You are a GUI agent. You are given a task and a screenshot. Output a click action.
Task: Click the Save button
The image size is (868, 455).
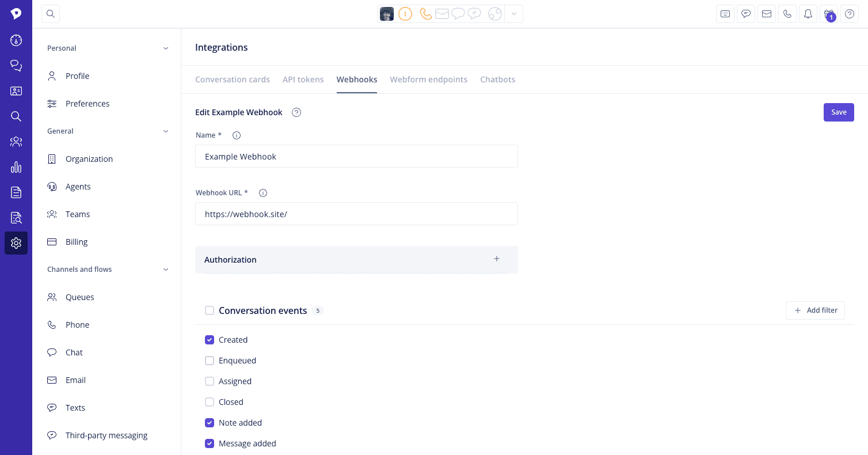pos(839,112)
